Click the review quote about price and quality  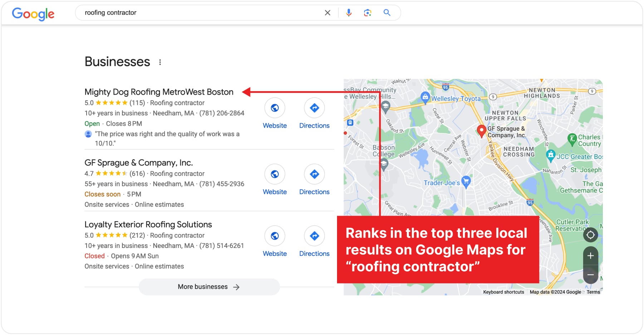[167, 139]
